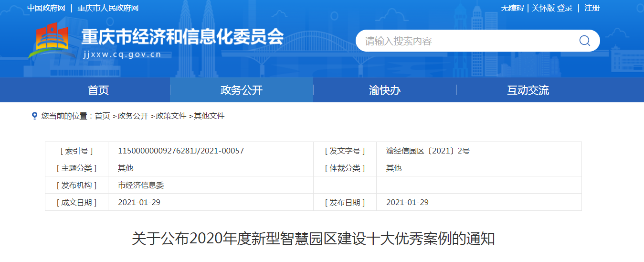
Task: Switch to 关怀版 elderly-friendly version
Action: (543, 8)
